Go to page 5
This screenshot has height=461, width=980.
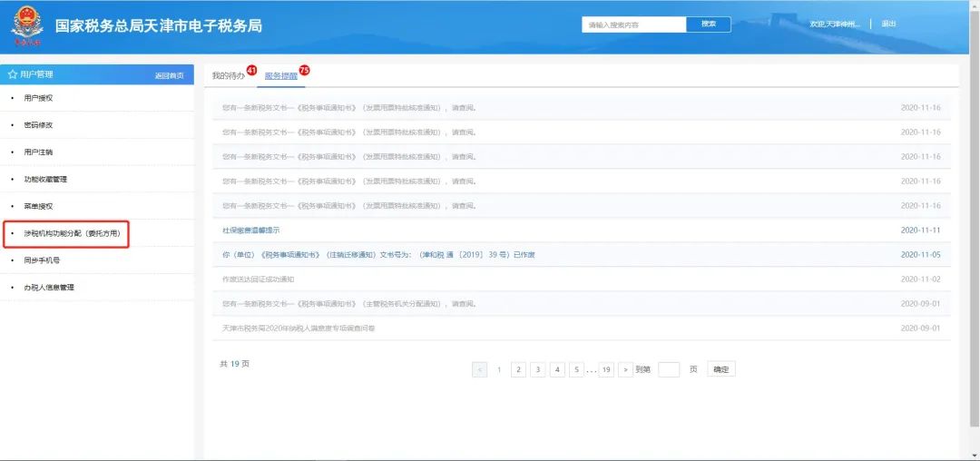click(576, 369)
